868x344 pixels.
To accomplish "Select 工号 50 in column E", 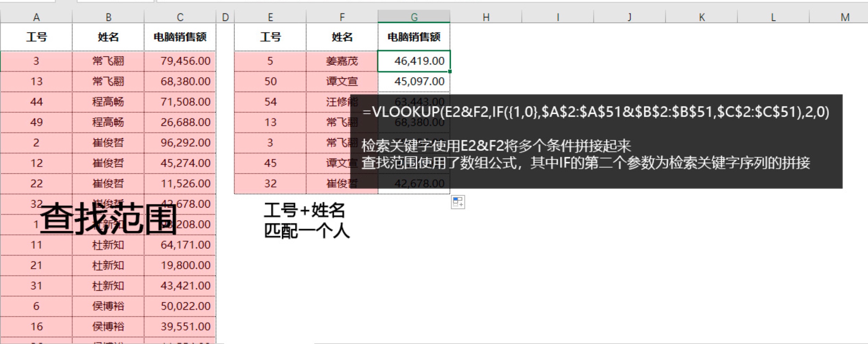I will point(270,82).
